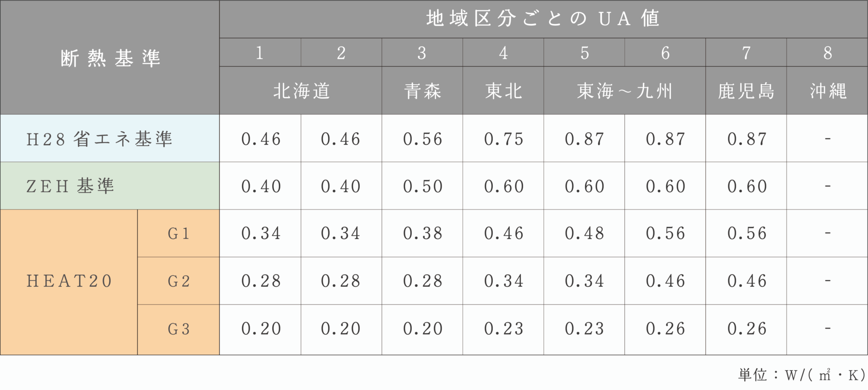Screen dimensions: 868x390
Task: Select the G1 grade cell
Action: point(179,233)
